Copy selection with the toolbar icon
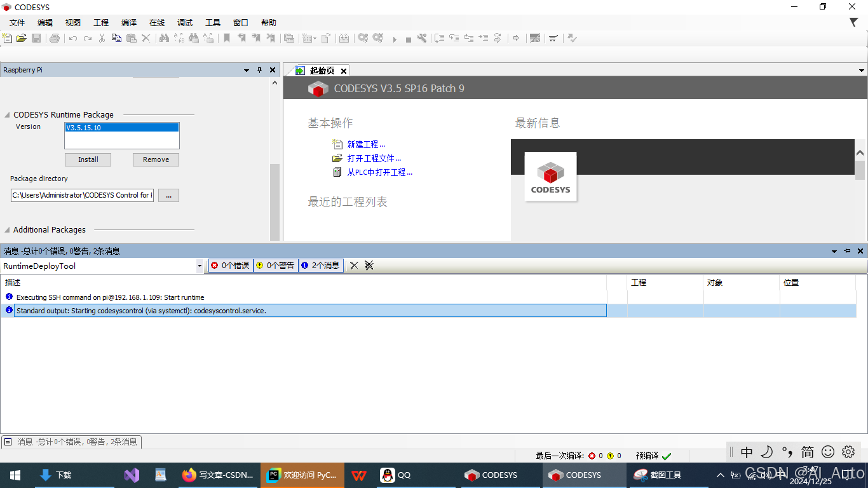Screen dimensions: 868x488 (116, 38)
